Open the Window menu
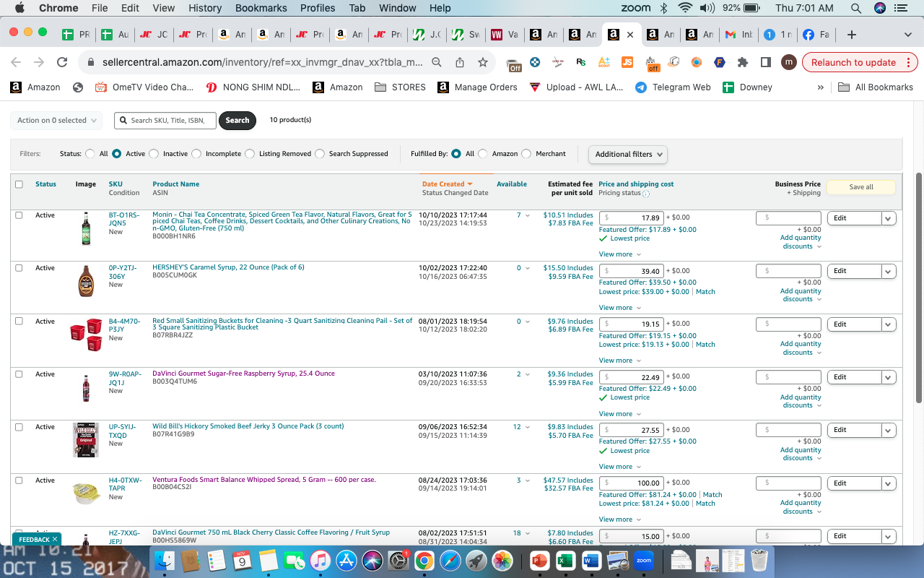Screen dimensions: 924x578 398,8
